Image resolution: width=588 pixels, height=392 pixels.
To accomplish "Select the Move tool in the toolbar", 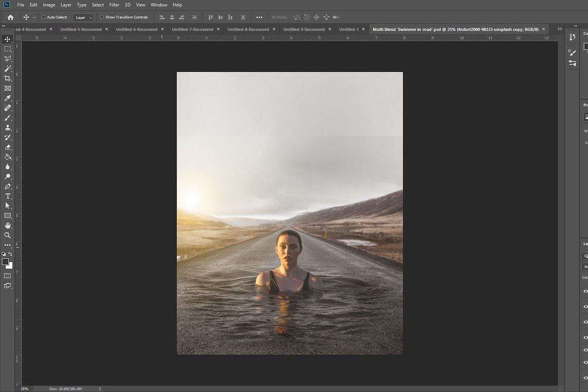I will [x=7, y=39].
